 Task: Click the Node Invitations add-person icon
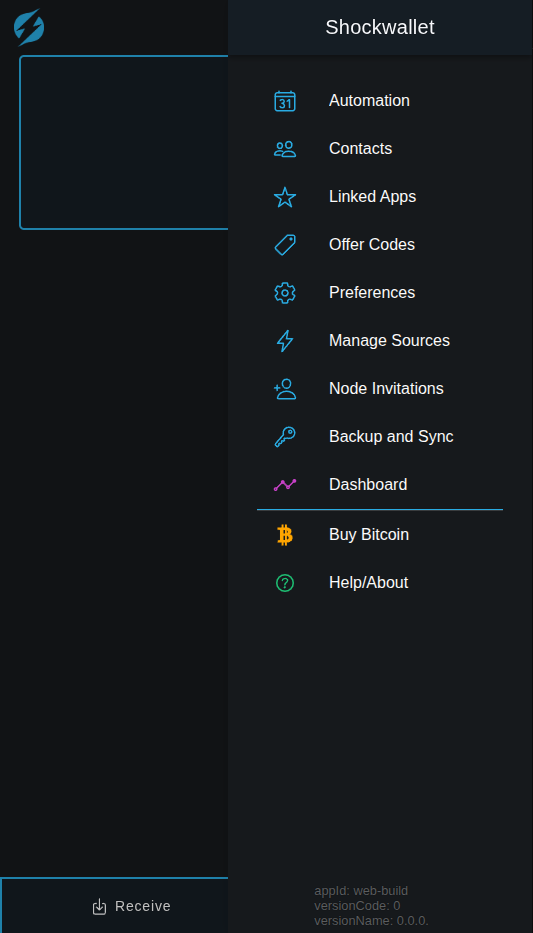coord(285,389)
